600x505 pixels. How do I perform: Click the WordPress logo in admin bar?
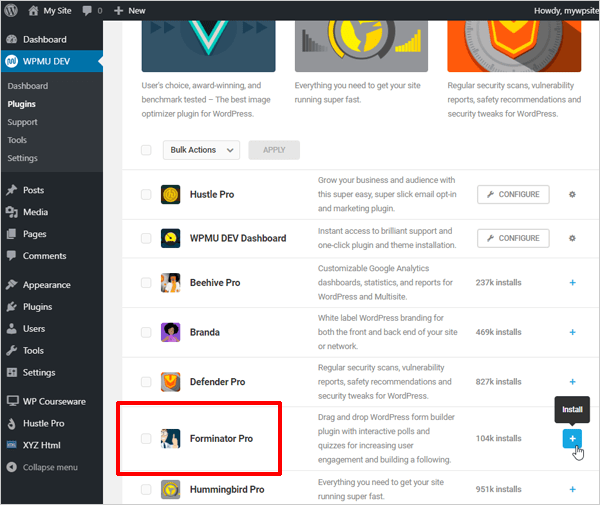pyautogui.click(x=13, y=10)
